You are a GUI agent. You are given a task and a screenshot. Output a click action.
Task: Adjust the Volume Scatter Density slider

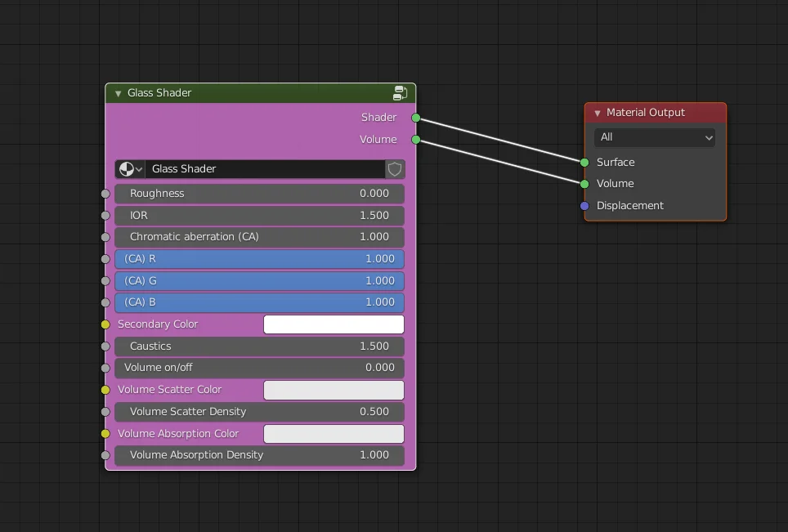point(259,411)
